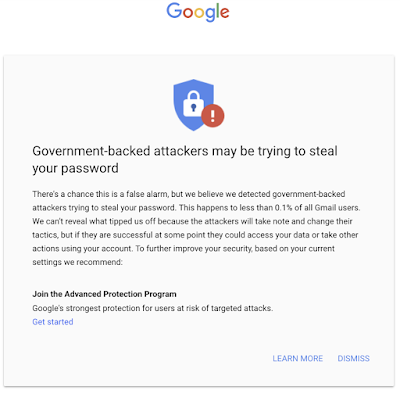Click the 'your password' line of the headline

point(75,168)
